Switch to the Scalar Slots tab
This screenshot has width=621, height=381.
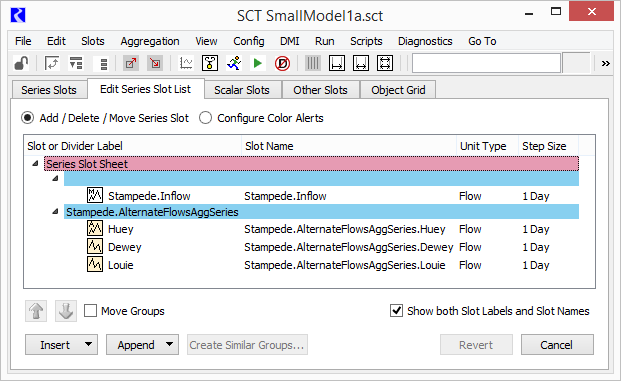pos(242,90)
